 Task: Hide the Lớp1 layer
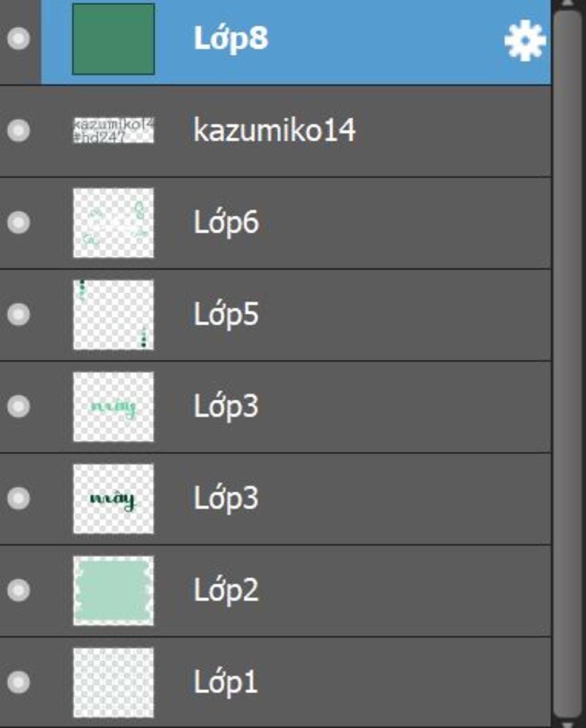pos(18,682)
